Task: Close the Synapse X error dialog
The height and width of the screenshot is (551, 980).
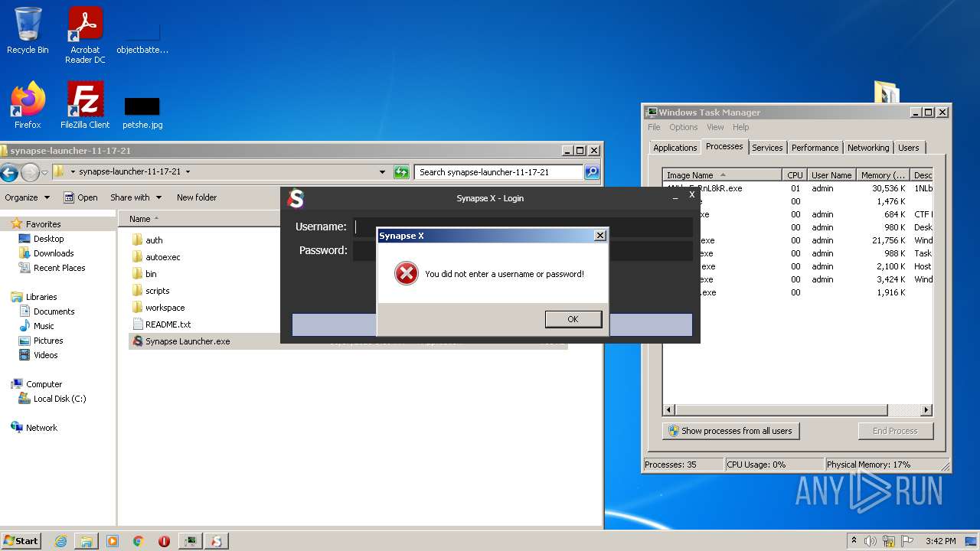Action: point(599,236)
